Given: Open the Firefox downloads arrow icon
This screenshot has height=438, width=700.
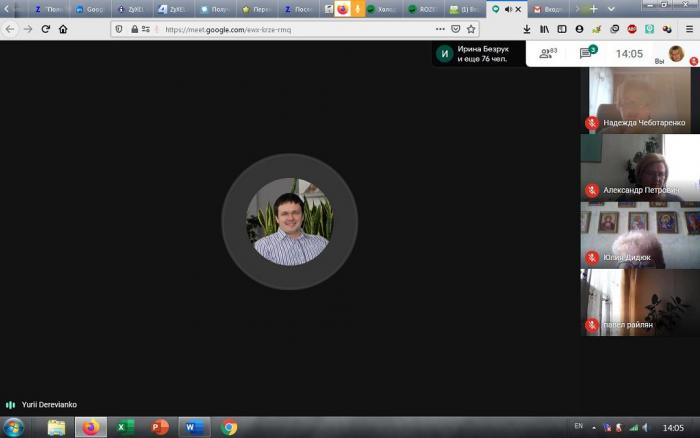Looking at the screenshot, I should click(x=527, y=29).
